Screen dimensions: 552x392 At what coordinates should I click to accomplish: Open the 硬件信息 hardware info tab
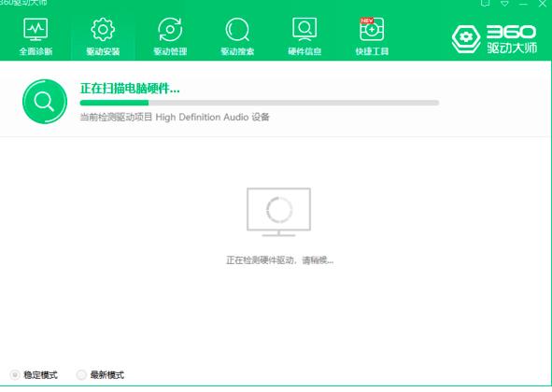point(304,36)
